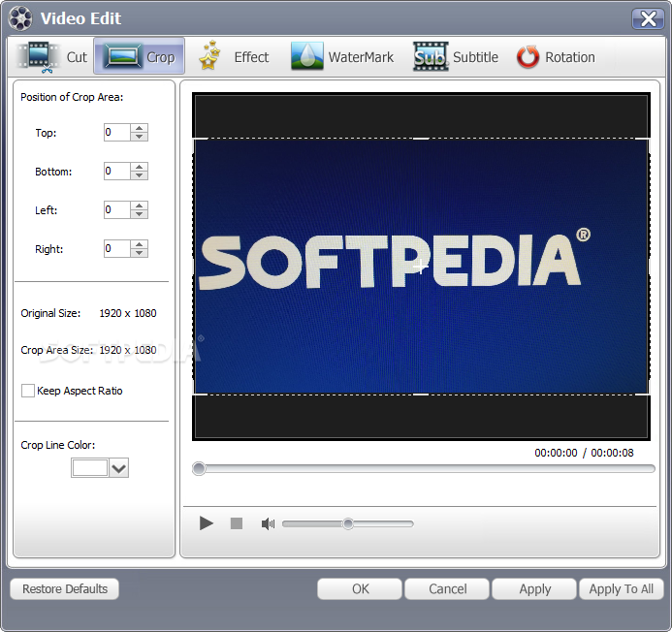Click Restore Defaults button

(65, 588)
